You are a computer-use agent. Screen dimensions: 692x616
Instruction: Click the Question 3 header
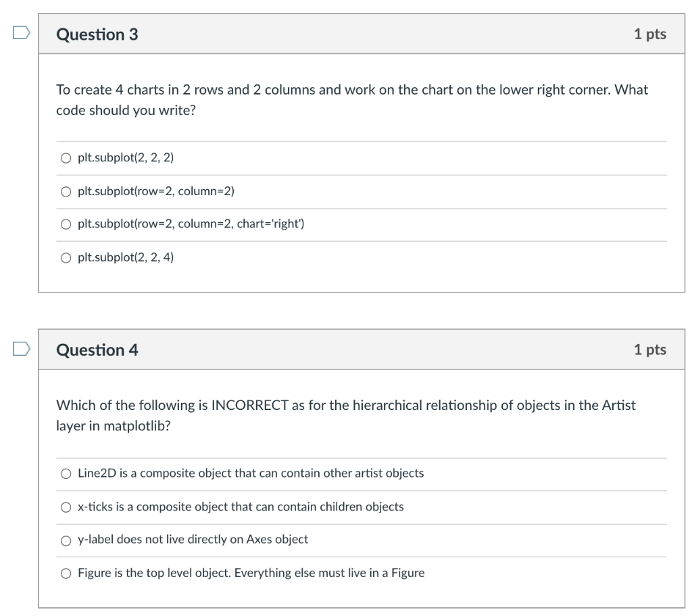pos(97,34)
